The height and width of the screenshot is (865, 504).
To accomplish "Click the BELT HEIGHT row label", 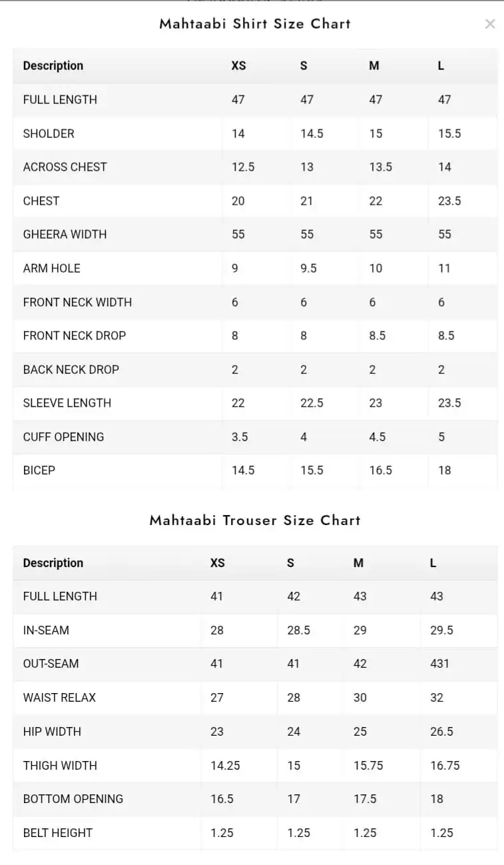I will (58, 832).
